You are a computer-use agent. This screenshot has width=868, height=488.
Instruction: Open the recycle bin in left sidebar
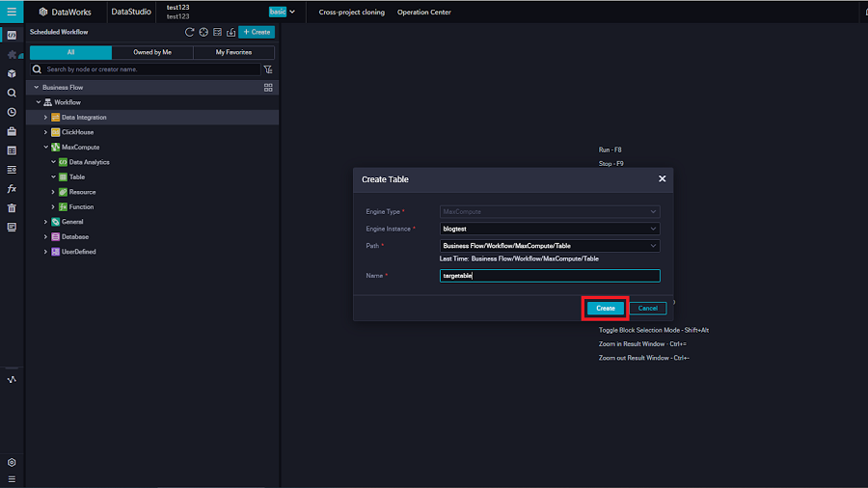click(12, 207)
